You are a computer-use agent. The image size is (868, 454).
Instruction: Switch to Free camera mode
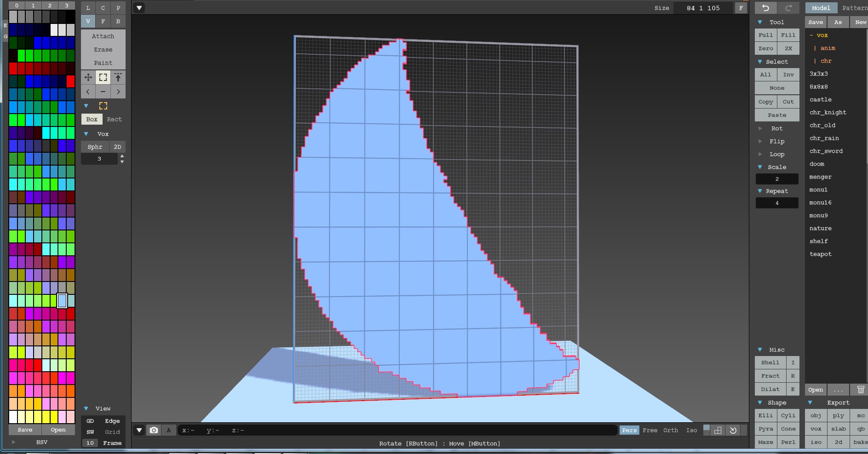(650, 430)
